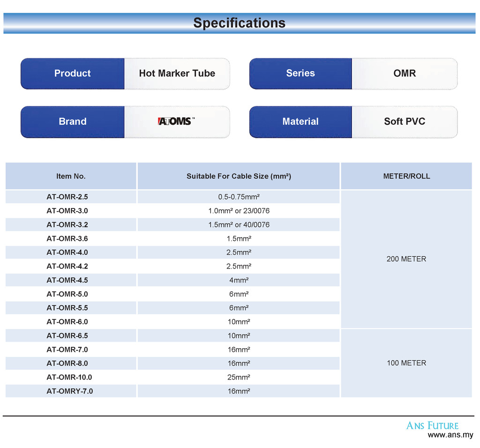The width and height of the screenshot is (480, 448).
Task: Select the blue Product label
Action: click(x=73, y=74)
